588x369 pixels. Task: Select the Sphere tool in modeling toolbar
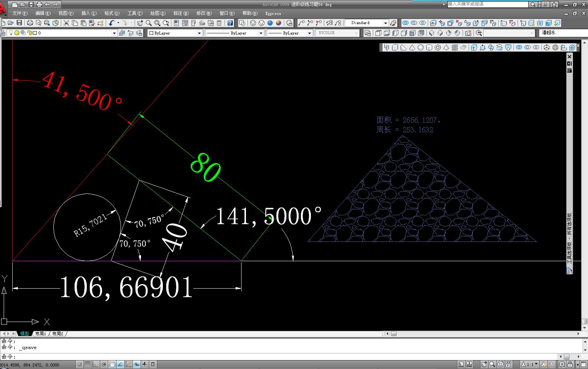pos(421,47)
